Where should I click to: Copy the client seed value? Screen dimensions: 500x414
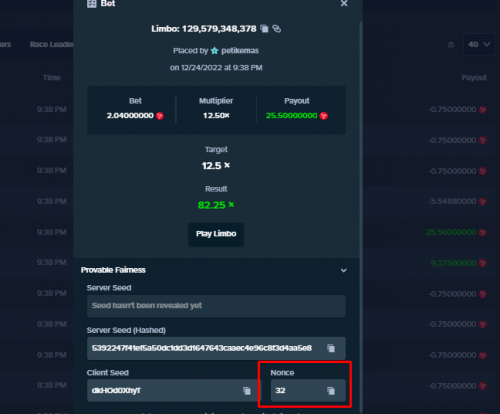pos(247,391)
